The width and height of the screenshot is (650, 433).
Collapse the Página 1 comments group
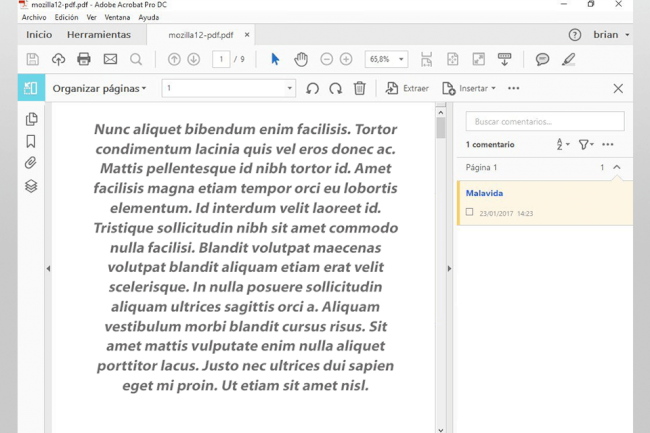[616, 168]
